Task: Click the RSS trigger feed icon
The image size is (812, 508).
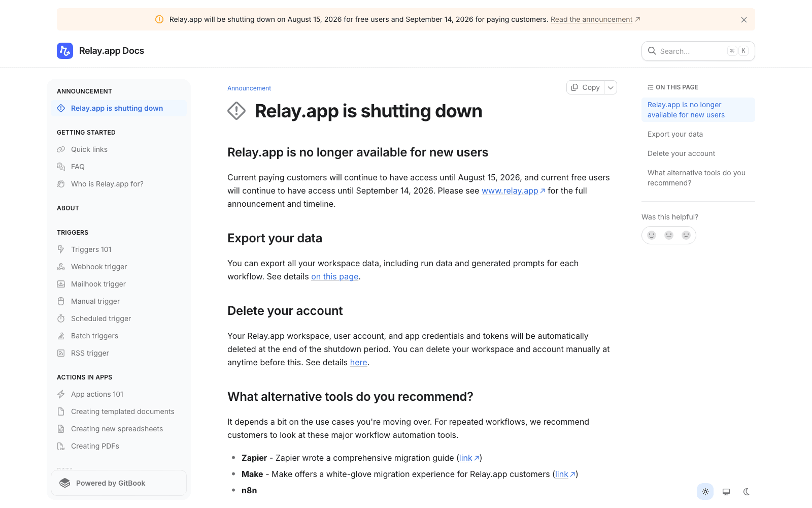Action: tap(61, 353)
